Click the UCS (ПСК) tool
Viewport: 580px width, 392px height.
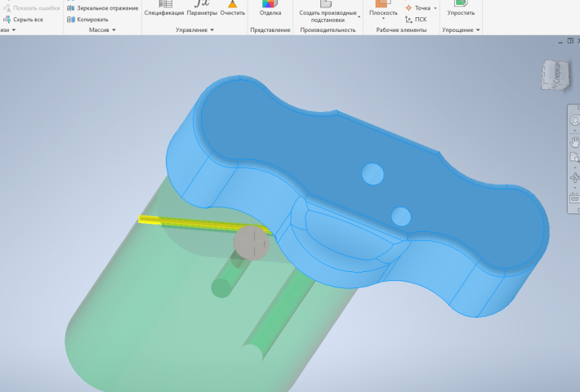[x=416, y=20]
